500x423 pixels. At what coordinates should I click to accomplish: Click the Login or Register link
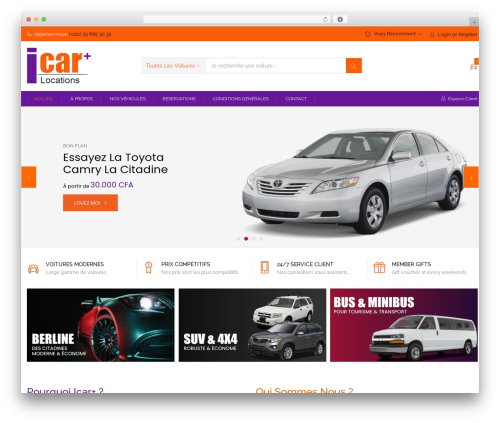(457, 34)
